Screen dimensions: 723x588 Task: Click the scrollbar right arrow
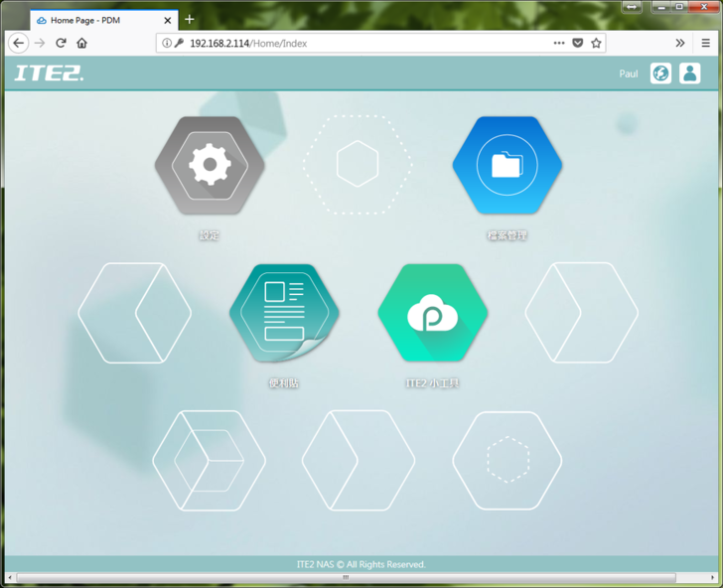pos(713,577)
